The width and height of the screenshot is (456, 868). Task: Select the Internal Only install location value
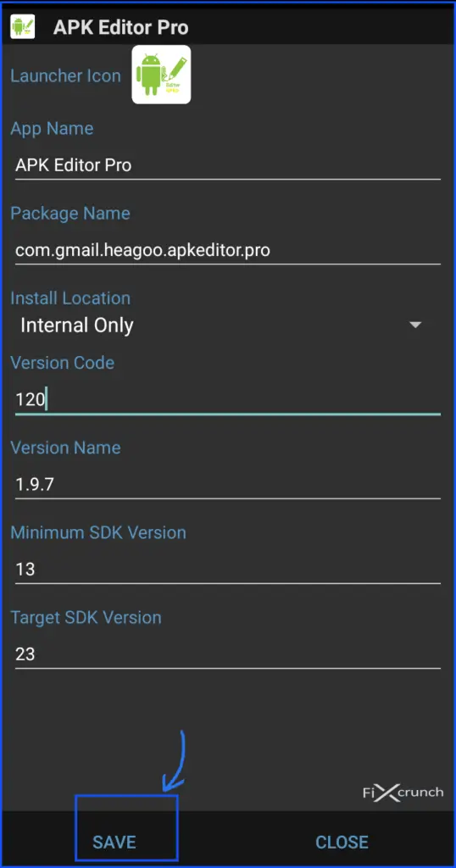click(77, 325)
